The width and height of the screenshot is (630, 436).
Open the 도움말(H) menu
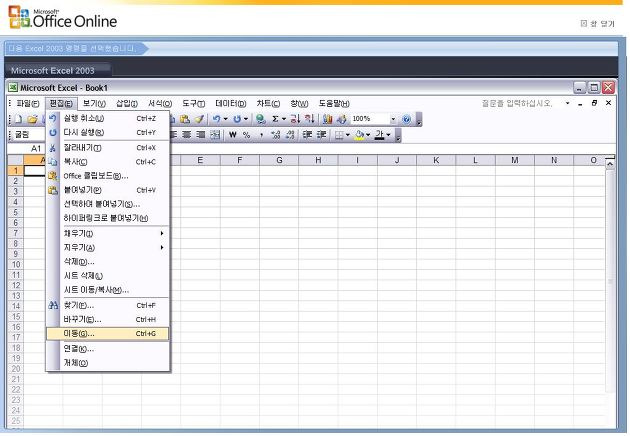tap(334, 104)
